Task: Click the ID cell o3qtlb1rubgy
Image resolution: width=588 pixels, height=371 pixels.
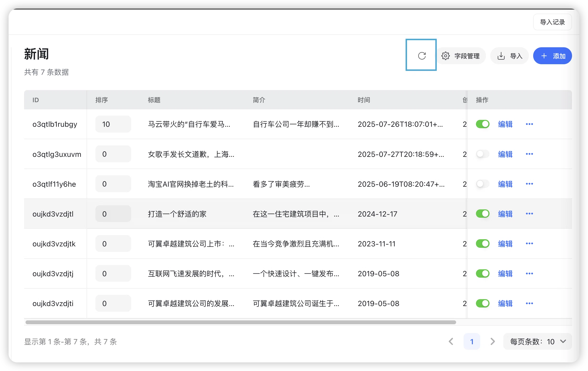Action: coord(55,124)
